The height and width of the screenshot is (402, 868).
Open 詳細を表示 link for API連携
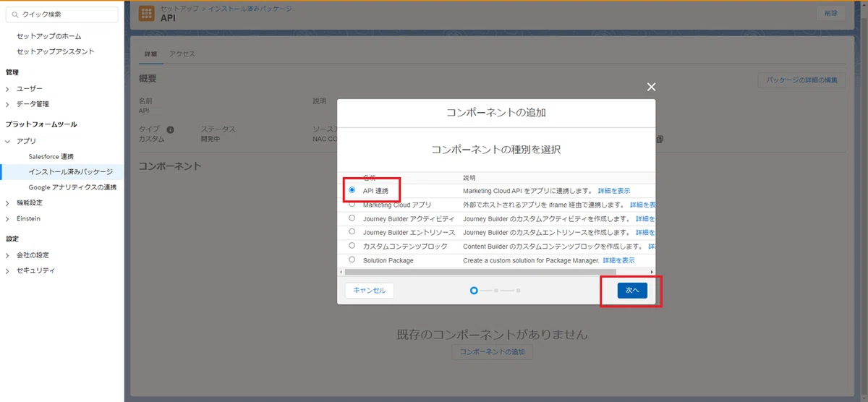tap(614, 191)
